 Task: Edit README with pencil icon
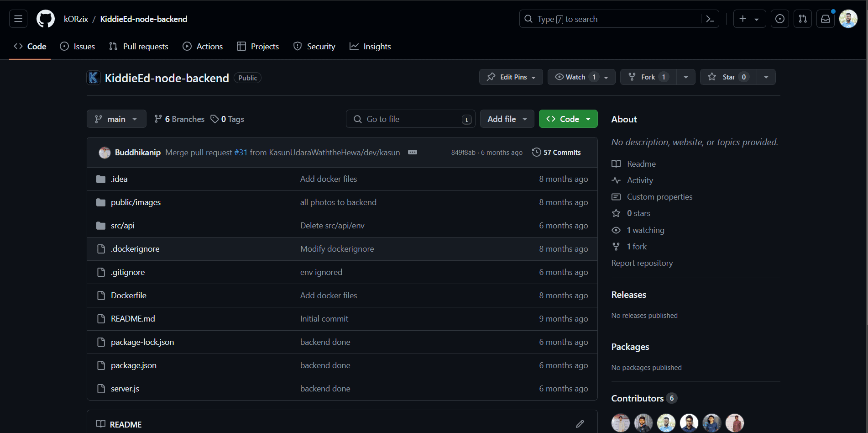pos(580,424)
